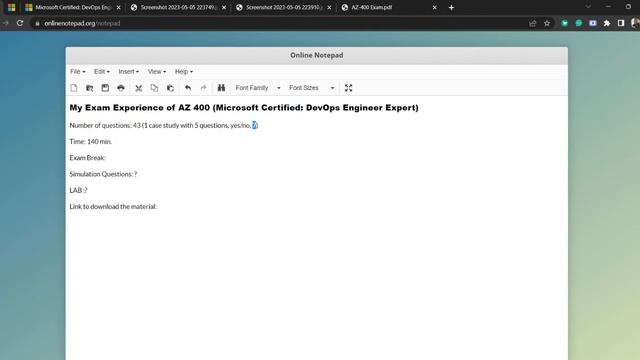The image size is (640, 360).
Task: Click the line 'Number of questions: 43'
Action: (164, 125)
